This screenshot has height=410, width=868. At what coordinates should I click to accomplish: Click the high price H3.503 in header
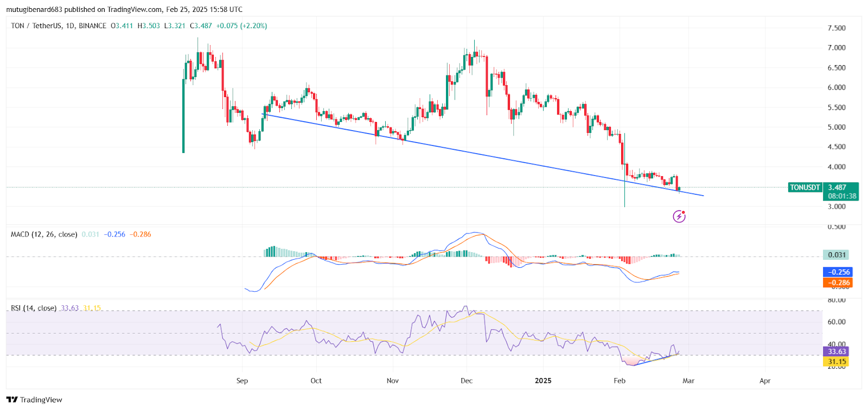click(149, 25)
